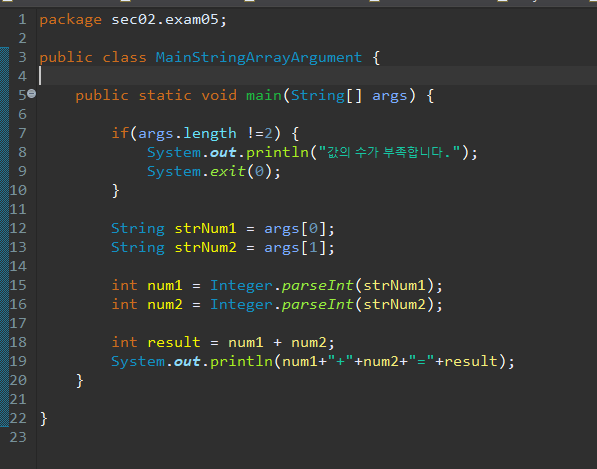Click line number 23 in the gutter
597x469 pixels.
[x=18, y=438]
